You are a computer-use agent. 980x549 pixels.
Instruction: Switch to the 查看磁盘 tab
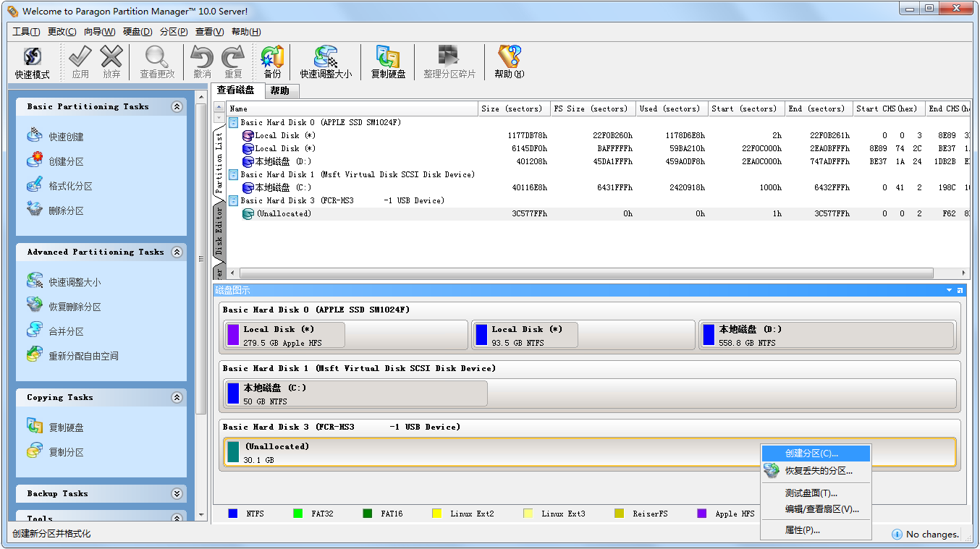[x=236, y=90]
